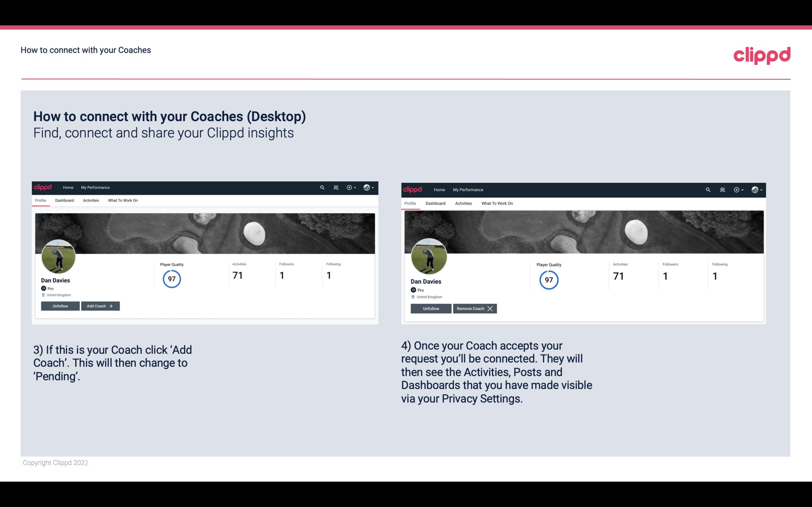Screen dimensions: 812x507
Task: Click 'Unfollow' button on right profile
Action: 430,308
